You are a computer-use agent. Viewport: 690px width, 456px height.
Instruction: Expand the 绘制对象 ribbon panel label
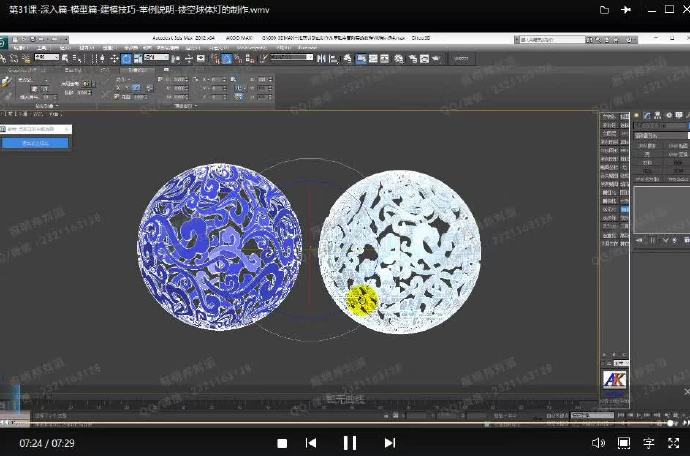(47, 106)
